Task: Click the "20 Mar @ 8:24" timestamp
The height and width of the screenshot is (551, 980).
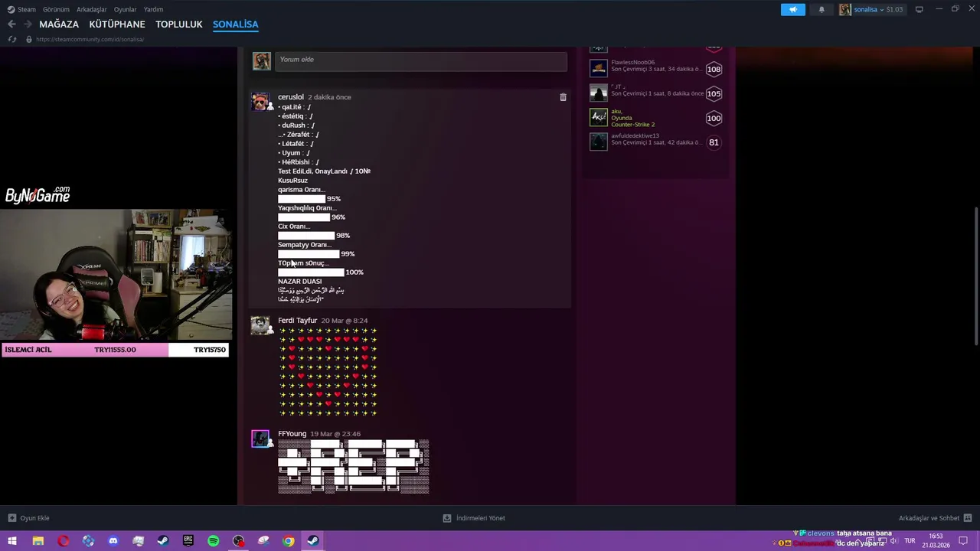Action: 344,321
